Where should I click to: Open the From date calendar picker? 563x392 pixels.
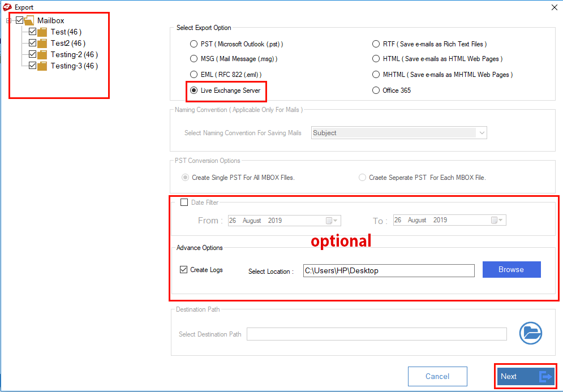[332, 221]
